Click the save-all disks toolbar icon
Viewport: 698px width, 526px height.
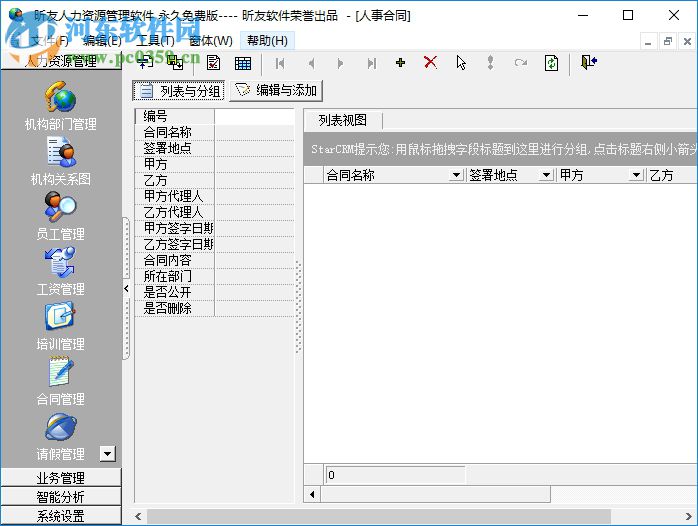coord(175,62)
